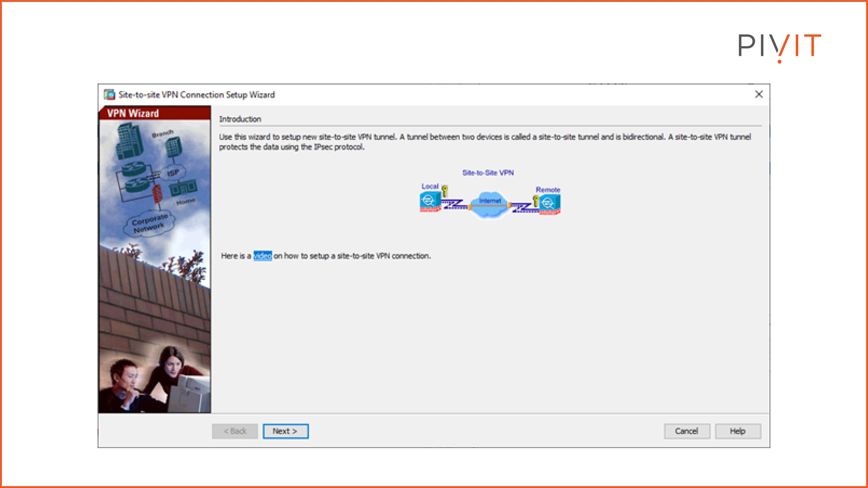Cancel the VPN setup wizard
The width and height of the screenshot is (868, 488).
coord(687,431)
